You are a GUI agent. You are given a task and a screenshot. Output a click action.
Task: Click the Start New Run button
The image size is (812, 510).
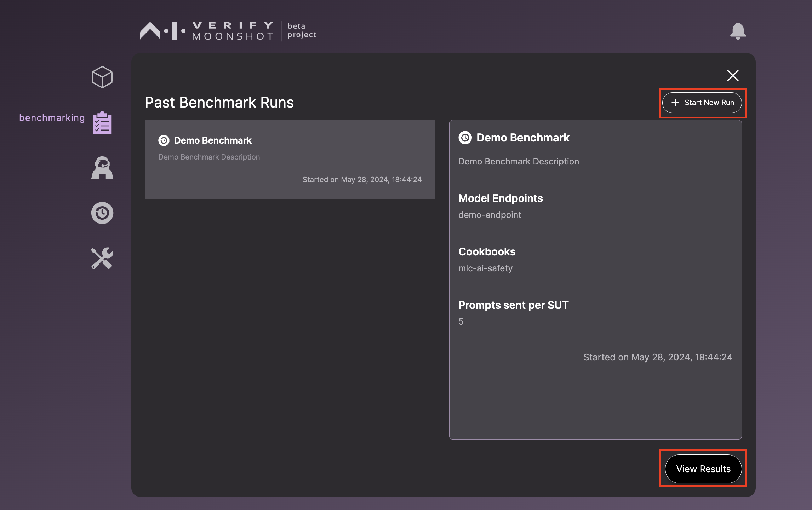point(702,103)
